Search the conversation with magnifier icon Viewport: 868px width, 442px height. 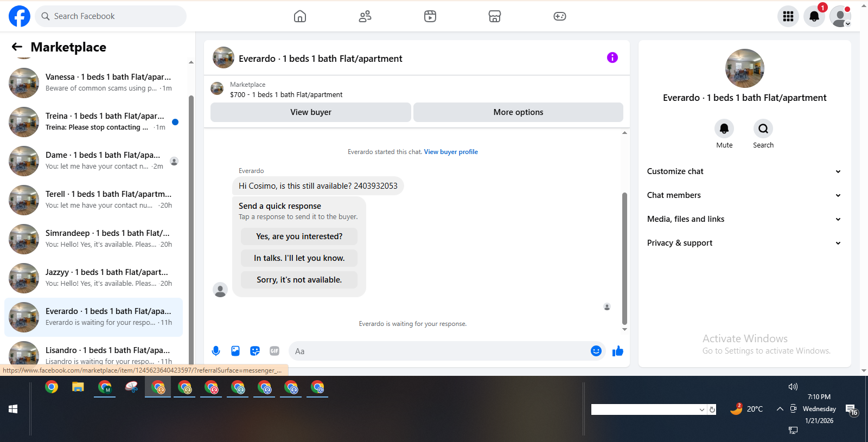pos(763,129)
